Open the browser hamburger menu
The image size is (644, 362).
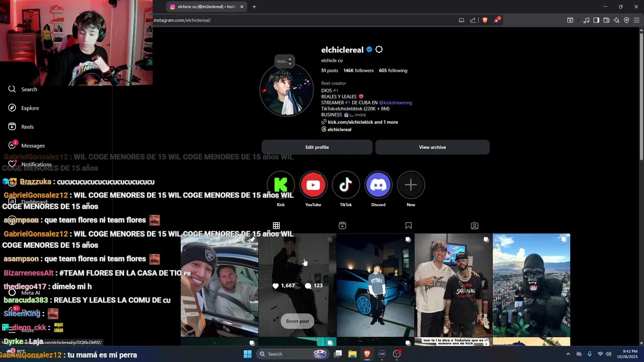[636, 20]
